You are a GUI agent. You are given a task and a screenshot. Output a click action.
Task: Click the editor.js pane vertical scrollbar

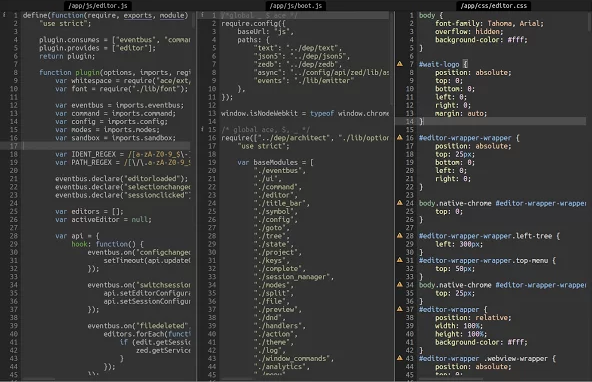pos(193,20)
